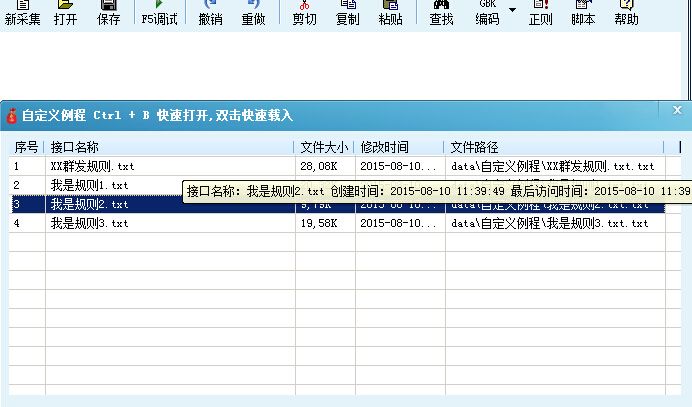
Task: Sort by the 接口名称 column header
Action: (169, 147)
